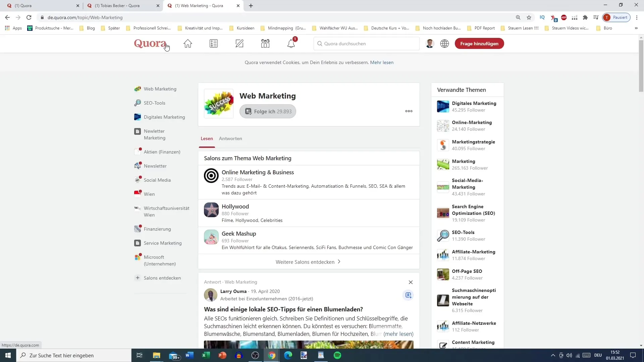This screenshot has height=362, width=644.
Task: Open the language globe icon
Action: click(444, 44)
